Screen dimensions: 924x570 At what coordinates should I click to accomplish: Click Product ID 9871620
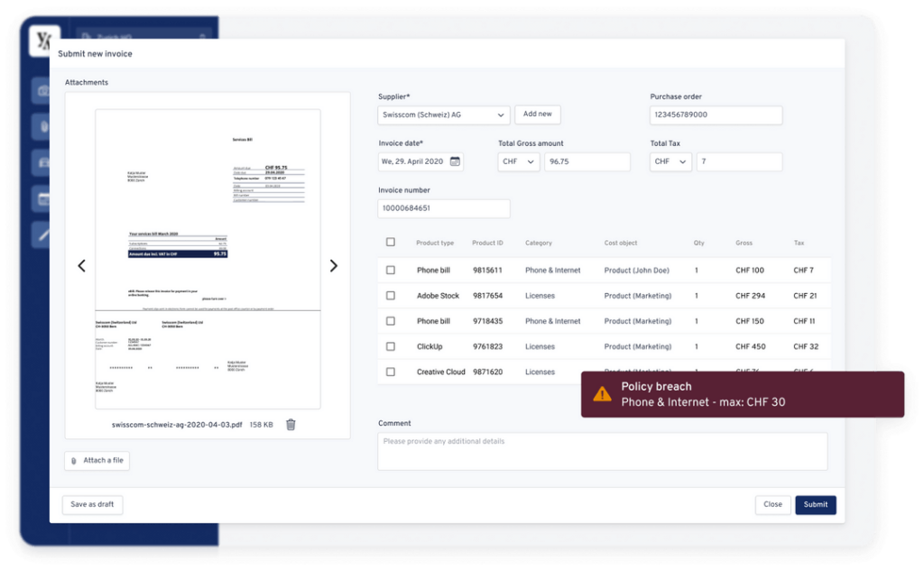487,372
